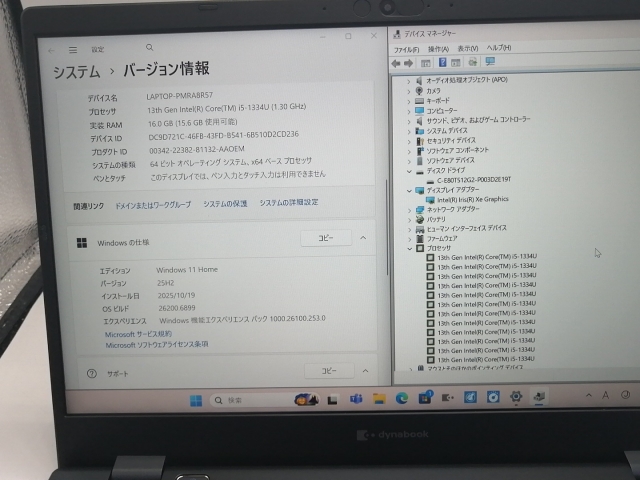Click Back arrow in Device Manager toolbar
The width and height of the screenshot is (640, 480).
click(x=396, y=63)
